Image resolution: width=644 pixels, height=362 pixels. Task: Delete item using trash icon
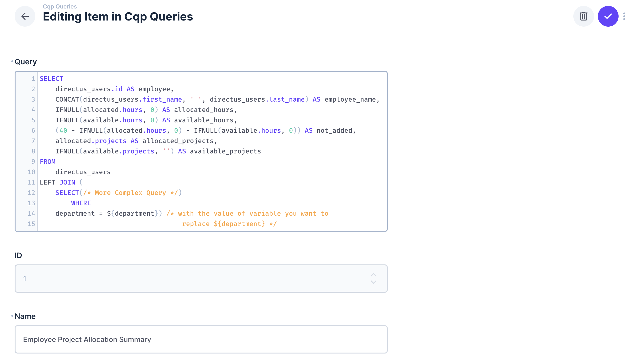coord(583,16)
